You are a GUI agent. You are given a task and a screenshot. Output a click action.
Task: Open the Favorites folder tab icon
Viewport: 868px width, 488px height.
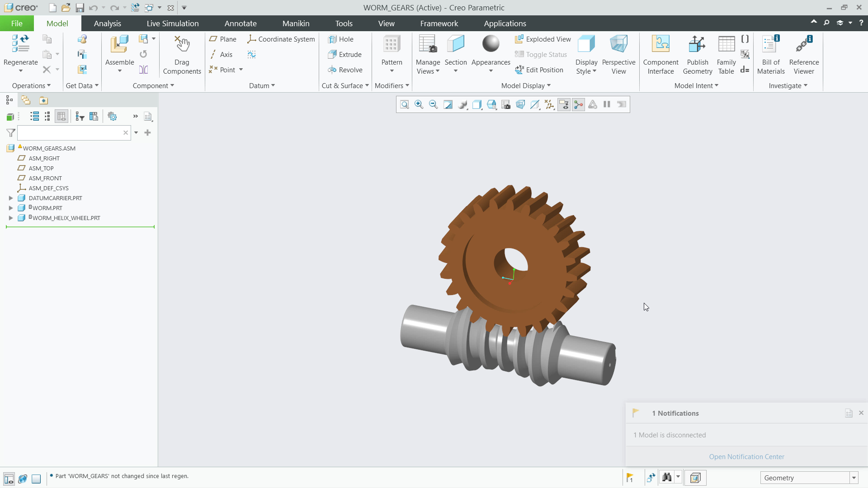point(43,100)
